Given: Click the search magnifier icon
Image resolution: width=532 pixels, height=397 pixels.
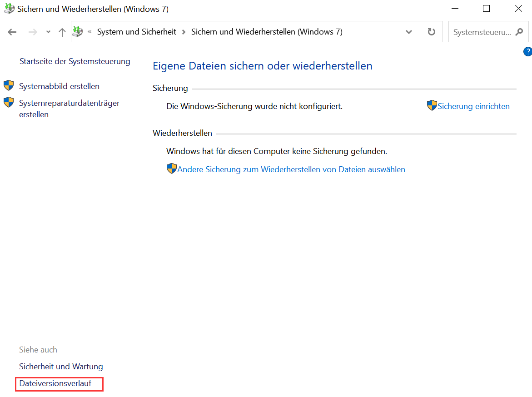Looking at the screenshot, I should pos(519,32).
